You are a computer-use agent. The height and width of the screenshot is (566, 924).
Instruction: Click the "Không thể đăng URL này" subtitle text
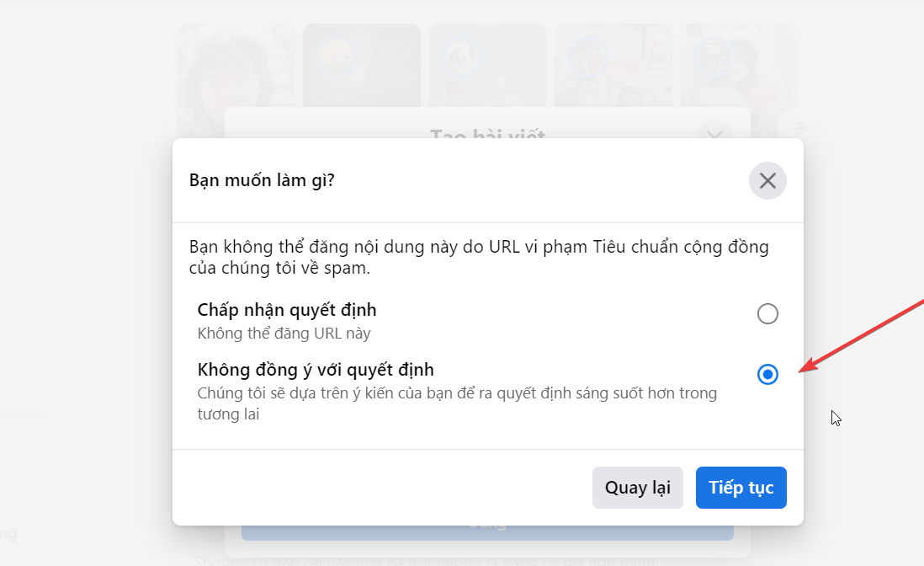click(284, 334)
